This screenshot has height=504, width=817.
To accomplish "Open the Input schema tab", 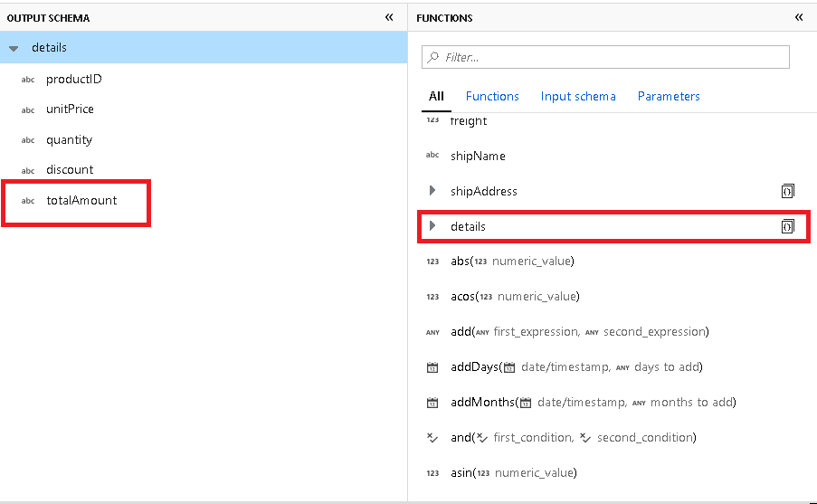I will coord(578,96).
